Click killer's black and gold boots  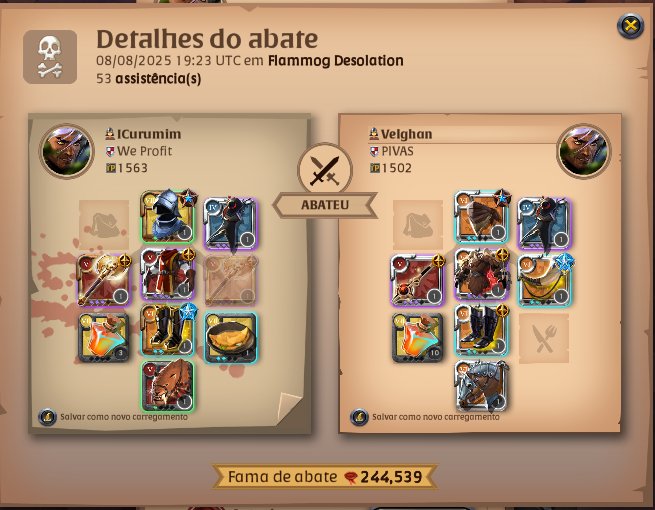coord(168,330)
